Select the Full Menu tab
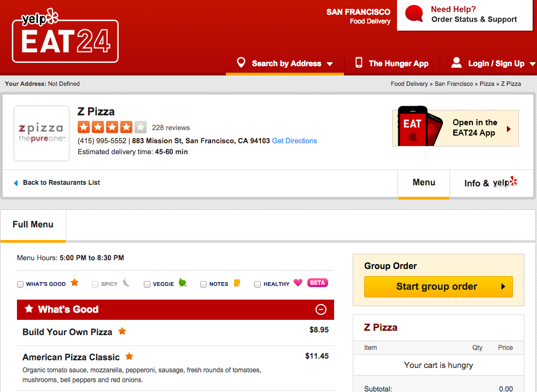The image size is (537, 392). pos(33,225)
